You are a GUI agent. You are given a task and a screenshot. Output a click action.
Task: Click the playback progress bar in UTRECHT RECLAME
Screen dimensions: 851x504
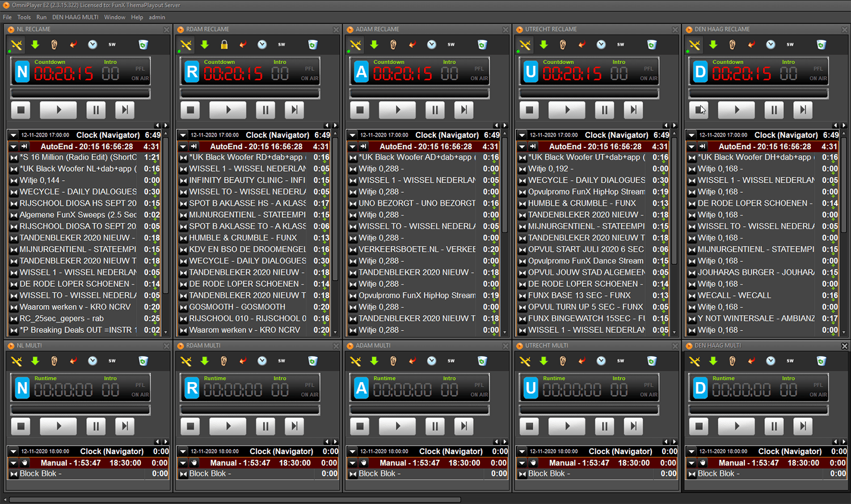(x=589, y=93)
